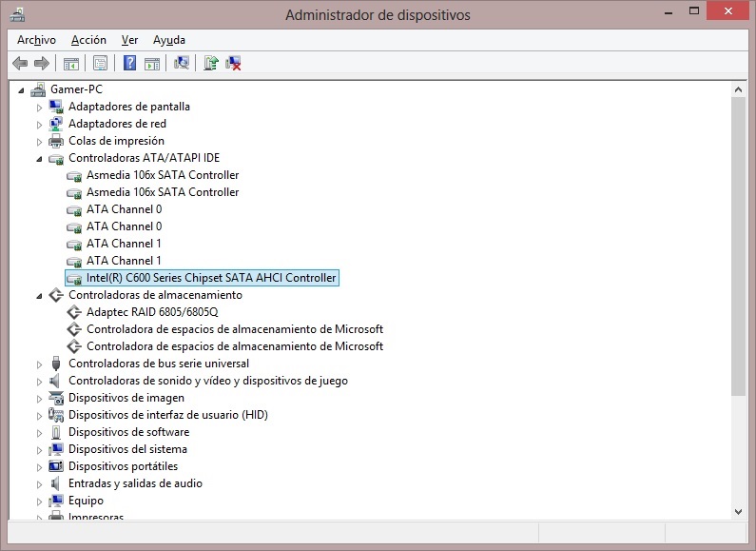Toggle the console tree toolbar icon
The height and width of the screenshot is (551, 756).
71,63
